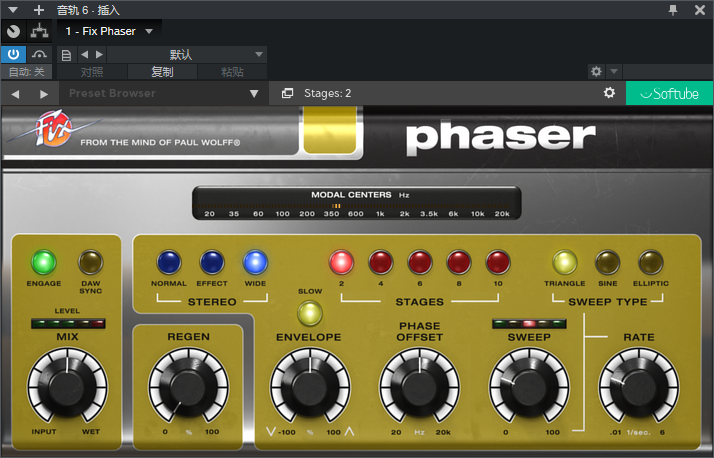This screenshot has height=458, width=714.
Task: Select 10 stages button
Action: coord(498,263)
